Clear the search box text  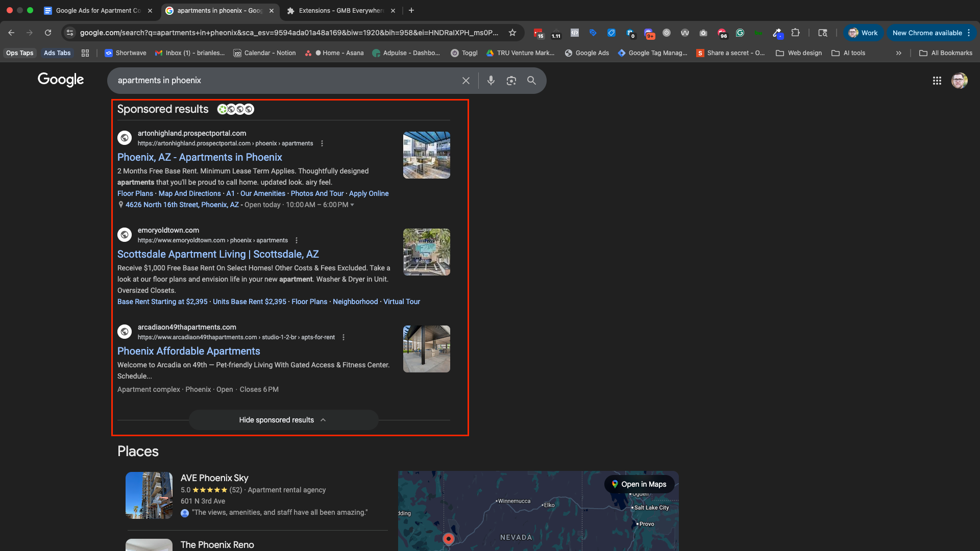(465, 81)
